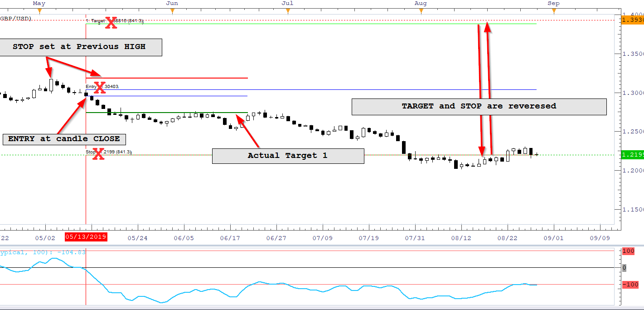
Task: Click the 05/24 date on time axis
Action: point(137,237)
